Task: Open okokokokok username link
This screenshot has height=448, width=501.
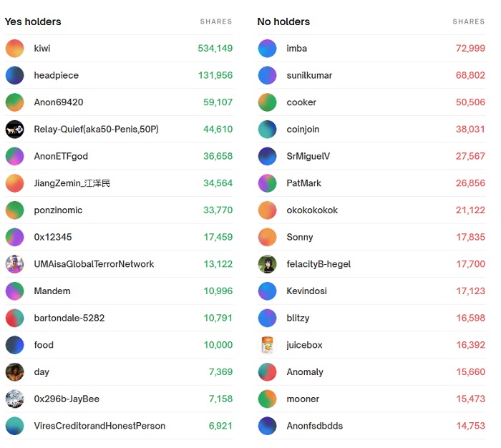Action: pyautogui.click(x=312, y=210)
